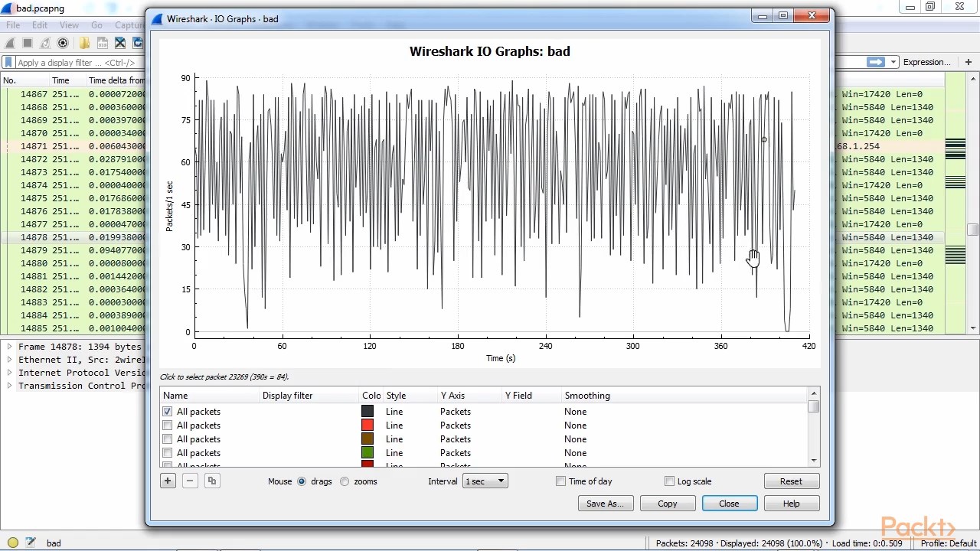980x551 pixels.
Task: Select the Mouse drags radio button
Action: [302, 481]
